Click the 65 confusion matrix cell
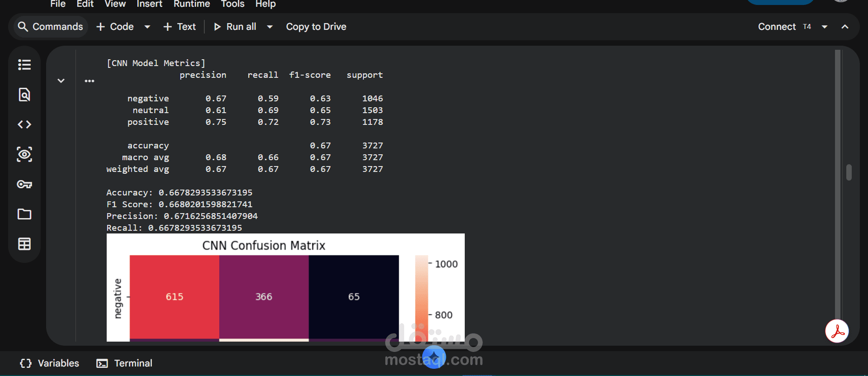 pos(354,297)
